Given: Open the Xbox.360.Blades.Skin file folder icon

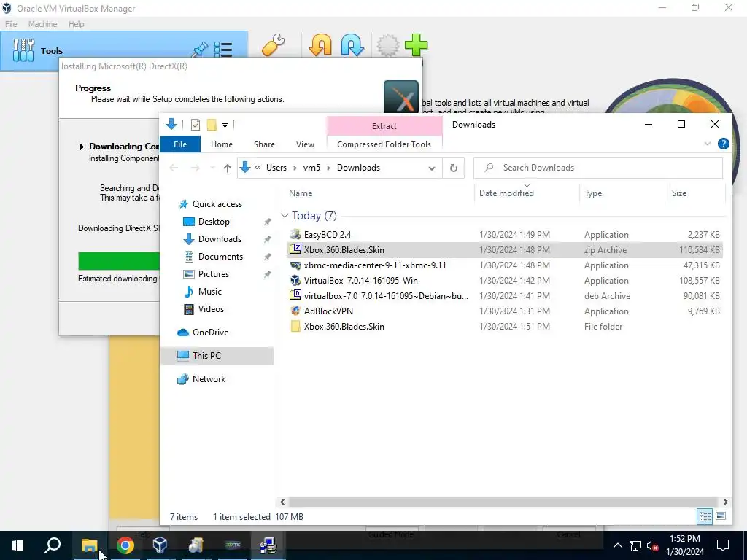Looking at the screenshot, I should (295, 326).
